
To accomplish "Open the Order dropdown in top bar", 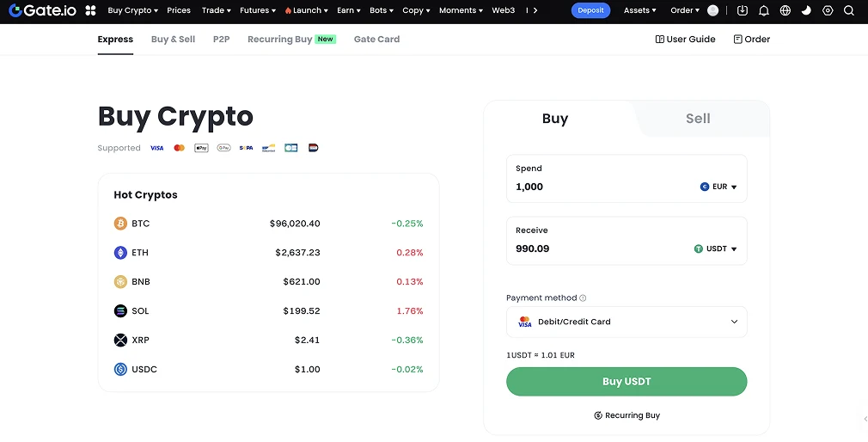I will coord(685,10).
